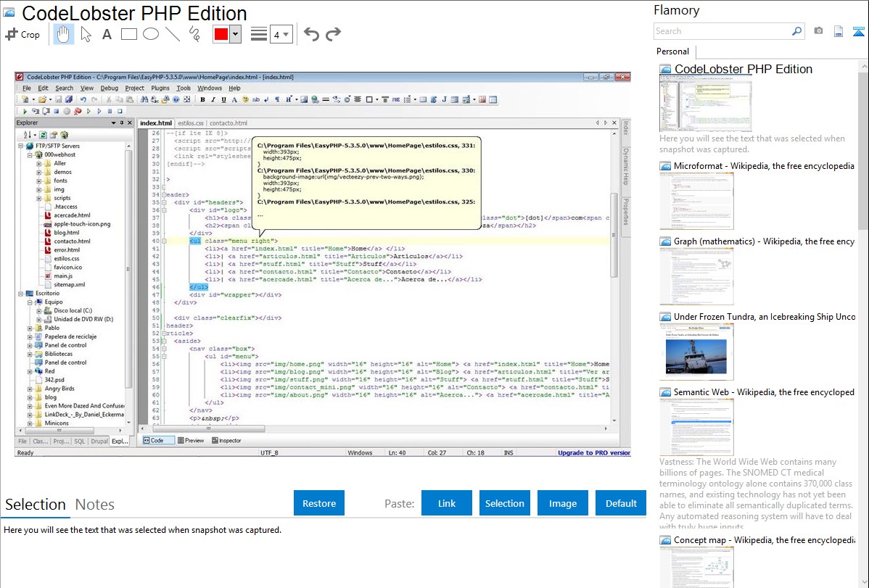Click the Link paste button
Viewport: 869px width, 588px height.
click(x=447, y=503)
